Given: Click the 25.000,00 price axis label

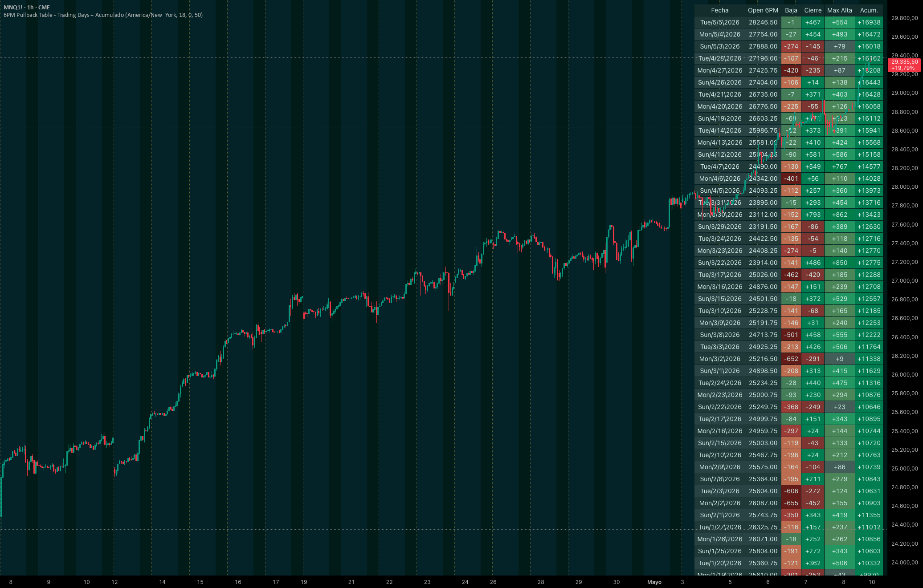Looking at the screenshot, I should pyautogui.click(x=904, y=469).
